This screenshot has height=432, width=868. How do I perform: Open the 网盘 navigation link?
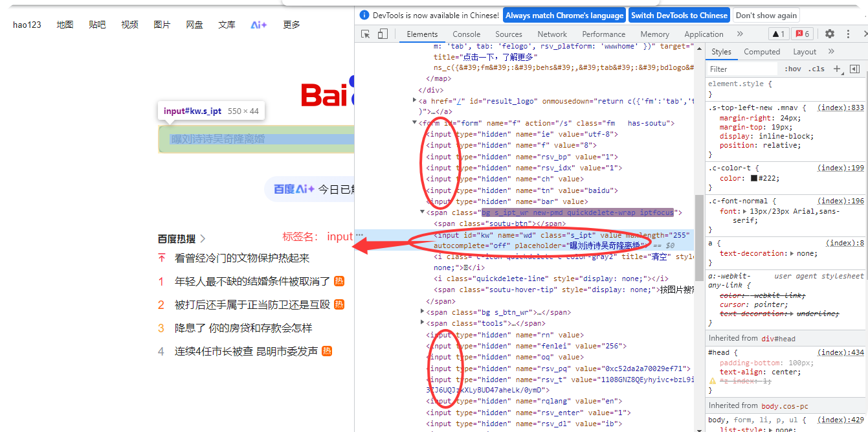[194, 25]
